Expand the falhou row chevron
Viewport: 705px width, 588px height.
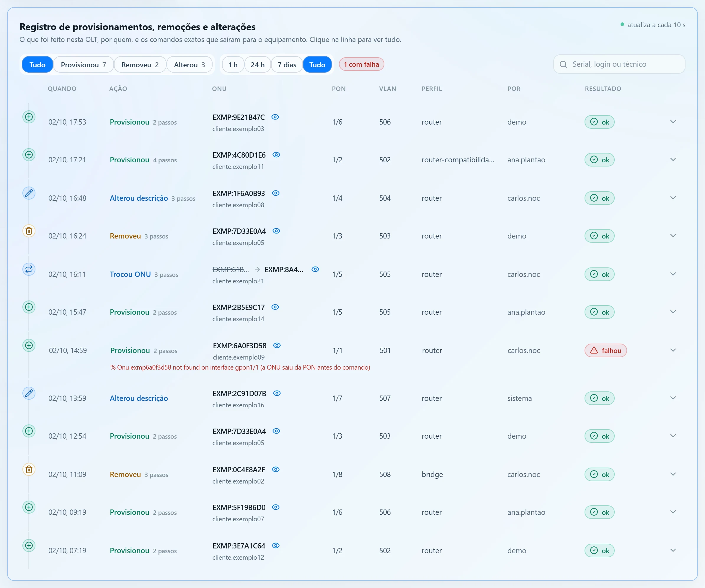(x=673, y=350)
